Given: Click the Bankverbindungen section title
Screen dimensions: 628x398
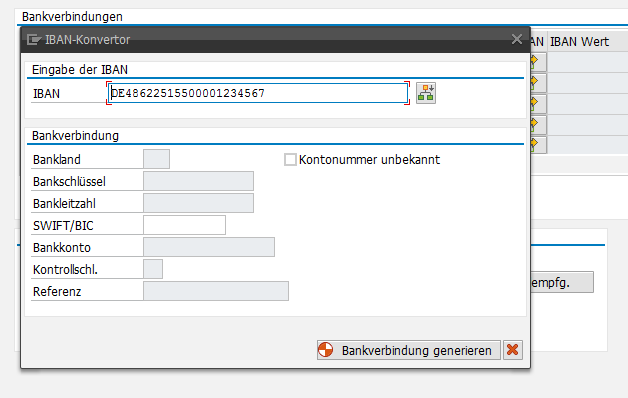Looking at the screenshot, I should point(72,17).
